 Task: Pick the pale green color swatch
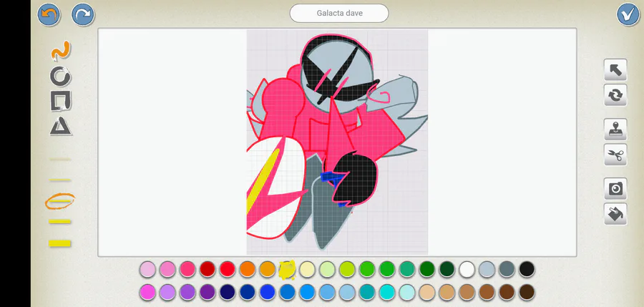click(327, 269)
